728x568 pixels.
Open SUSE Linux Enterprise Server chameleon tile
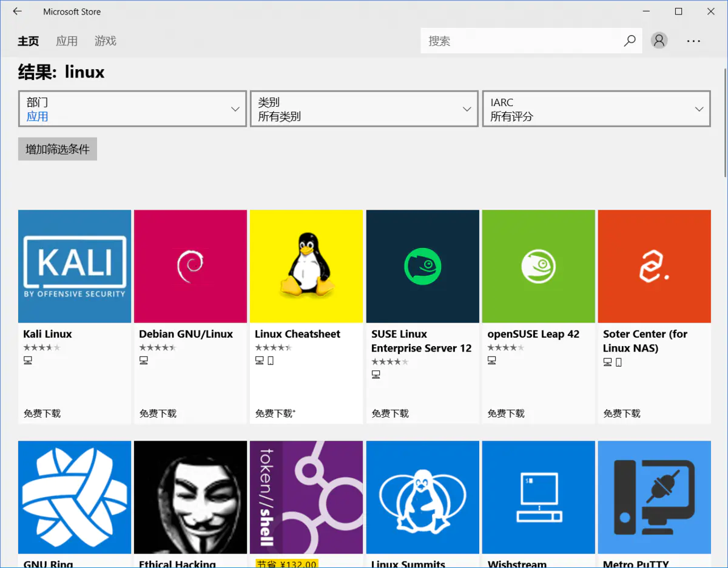(423, 266)
